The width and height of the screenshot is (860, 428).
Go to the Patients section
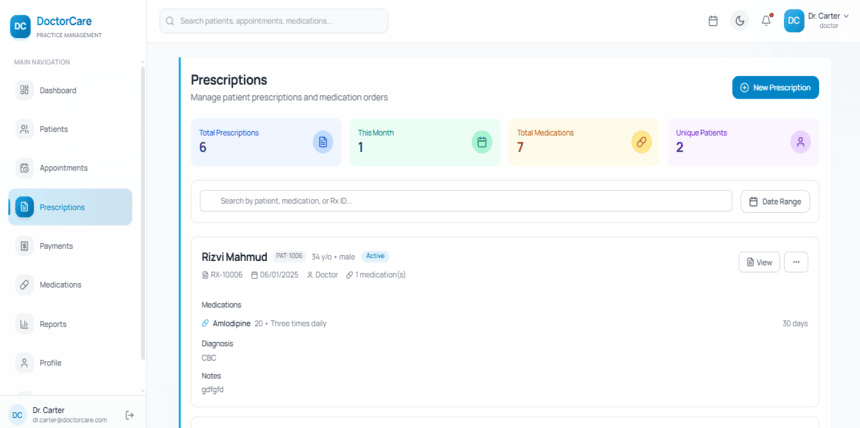tap(54, 129)
